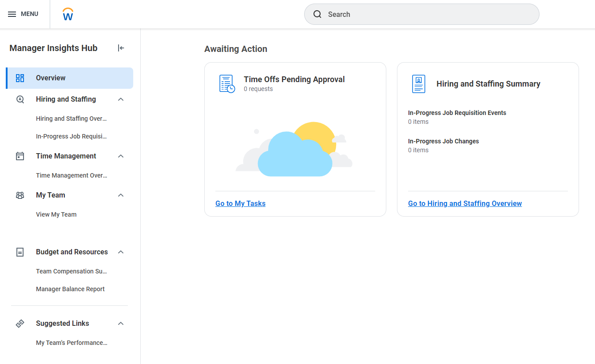The height and width of the screenshot is (364, 595).
Task: Open Go to Hiring and Staffing Overview
Action: pyautogui.click(x=465, y=203)
